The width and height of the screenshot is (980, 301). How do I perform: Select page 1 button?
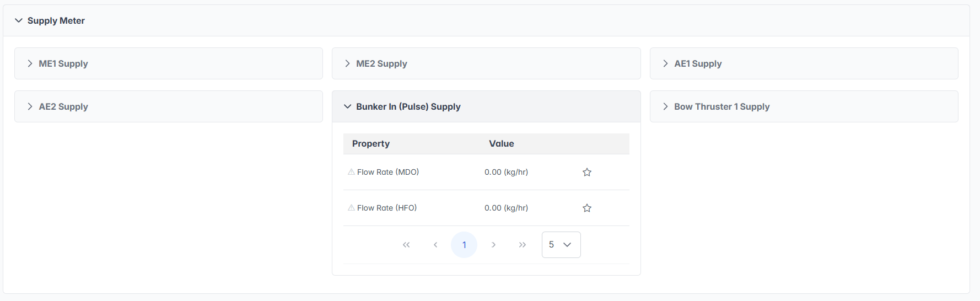tap(464, 245)
